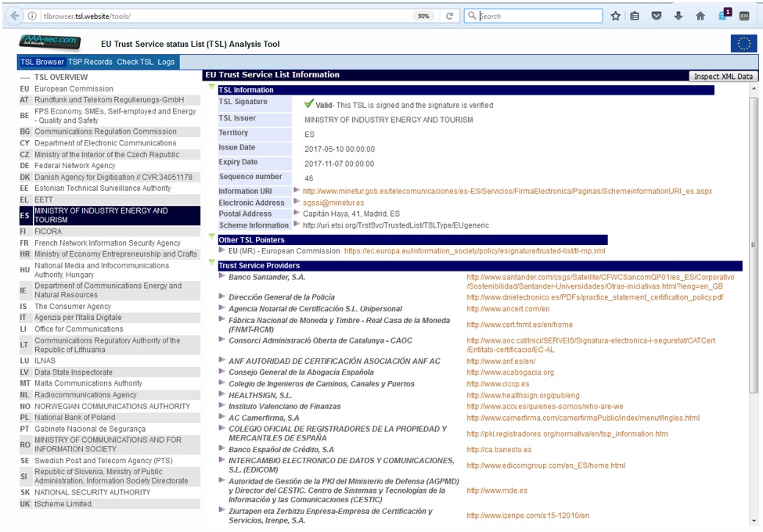
Task: Click the scrollbar up arrow
Action: (754, 89)
